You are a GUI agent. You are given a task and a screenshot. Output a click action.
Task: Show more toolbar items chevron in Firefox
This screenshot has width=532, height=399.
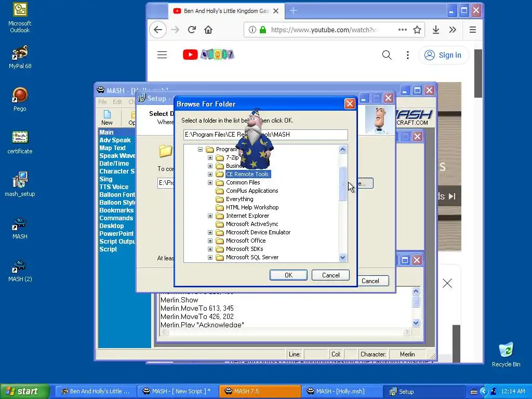click(453, 30)
